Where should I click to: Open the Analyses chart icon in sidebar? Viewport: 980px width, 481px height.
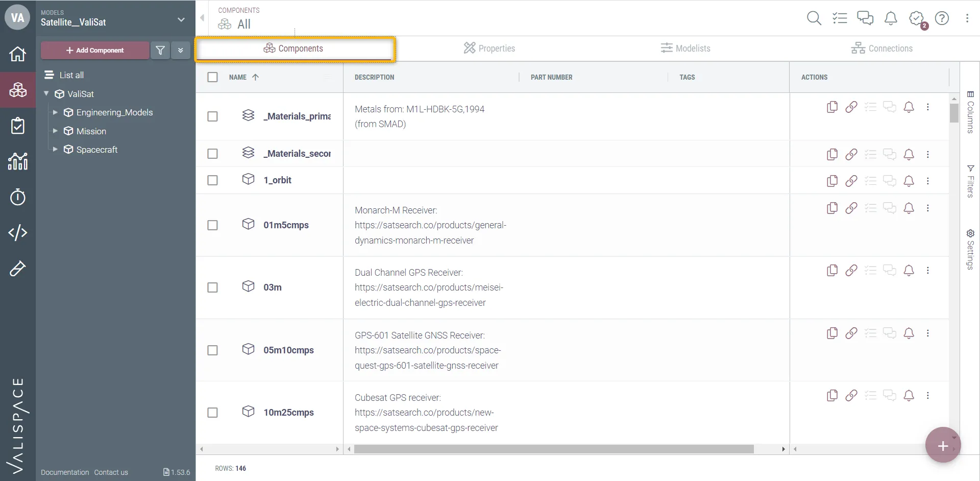click(18, 161)
